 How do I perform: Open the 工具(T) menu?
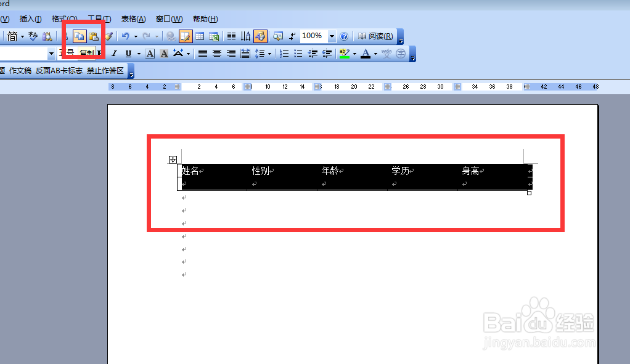click(99, 19)
